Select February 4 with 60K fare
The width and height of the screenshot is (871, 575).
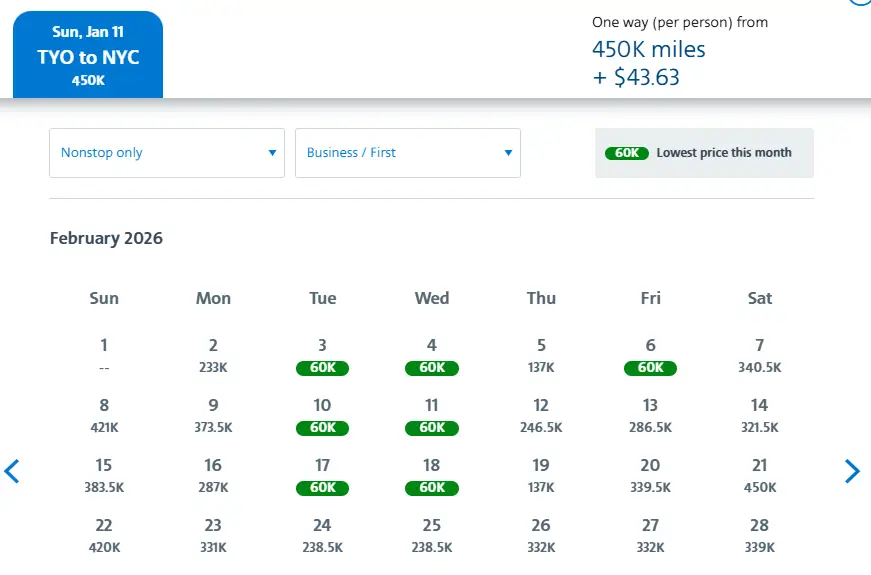(432, 356)
